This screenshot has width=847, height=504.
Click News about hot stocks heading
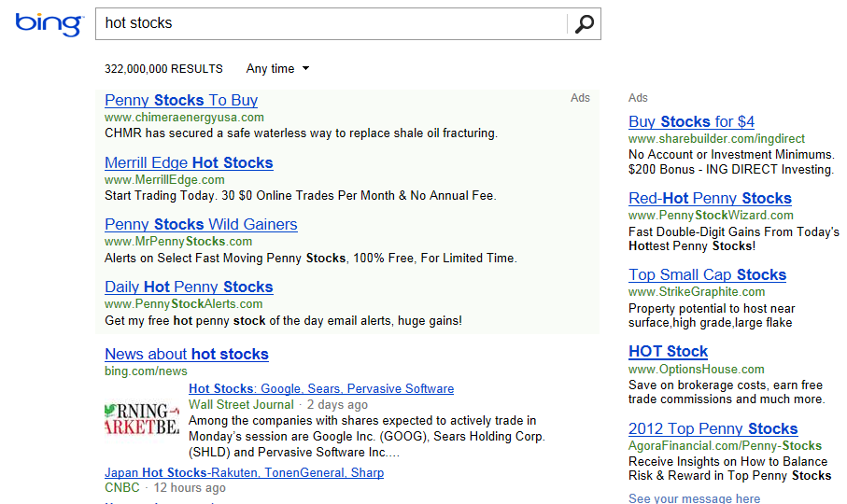(x=187, y=355)
